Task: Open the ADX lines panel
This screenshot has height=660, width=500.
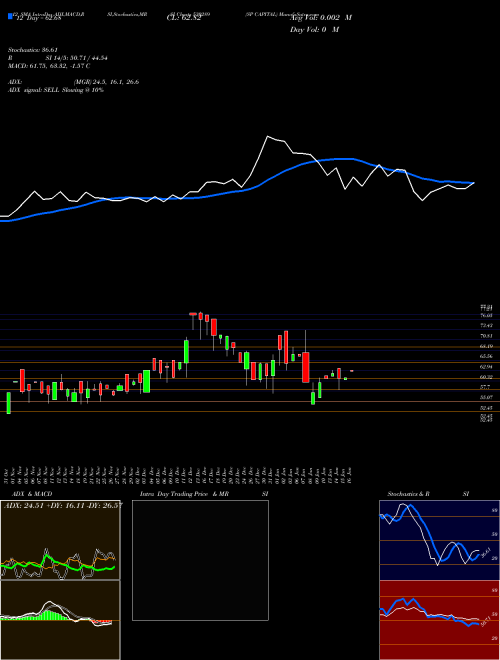Action: 60,540
